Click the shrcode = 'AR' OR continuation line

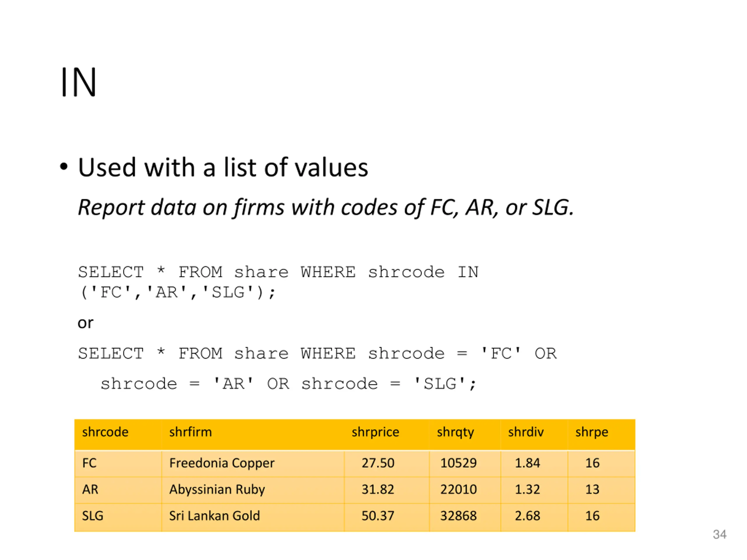[x=289, y=384]
